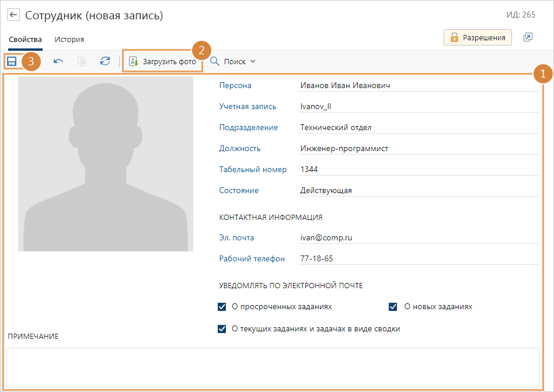Click the Персона field link label

pyautogui.click(x=235, y=85)
